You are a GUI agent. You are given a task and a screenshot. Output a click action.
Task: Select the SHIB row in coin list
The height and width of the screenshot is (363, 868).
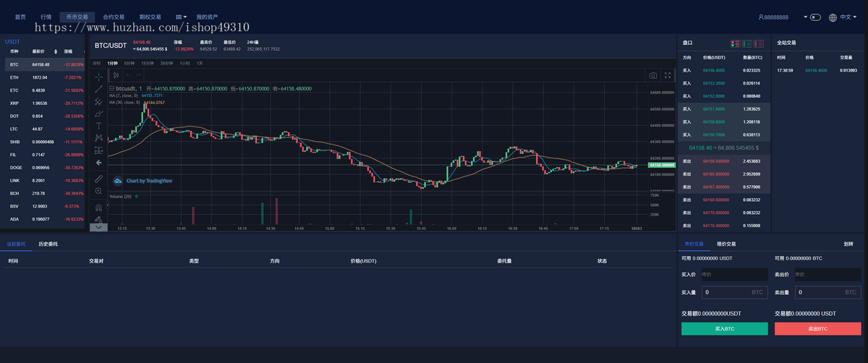[45, 141]
